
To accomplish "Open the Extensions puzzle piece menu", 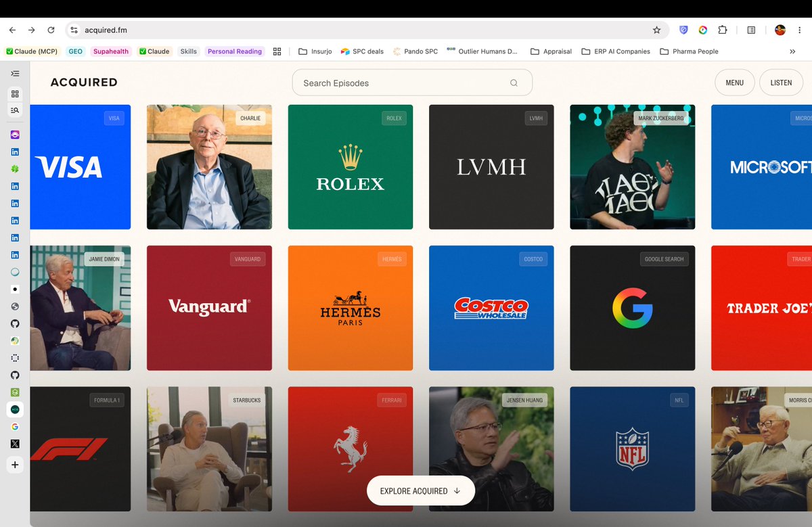I will 723,30.
